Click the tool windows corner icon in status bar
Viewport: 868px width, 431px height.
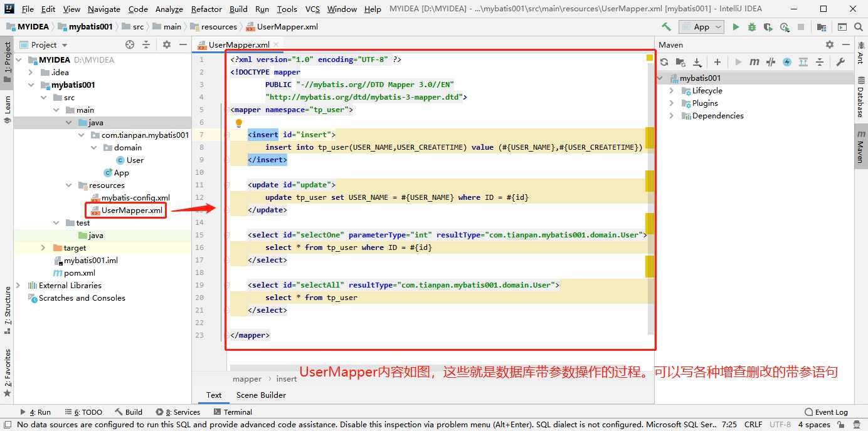pyautogui.click(x=6, y=424)
